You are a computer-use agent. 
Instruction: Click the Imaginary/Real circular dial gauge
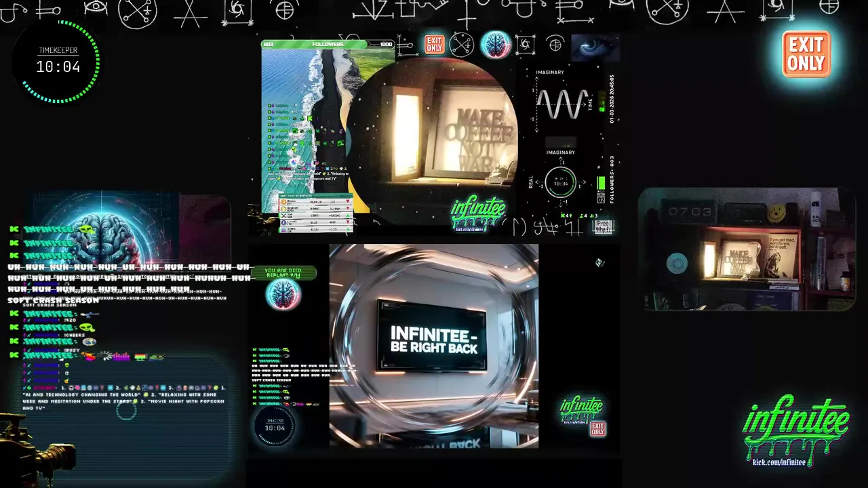tap(561, 182)
